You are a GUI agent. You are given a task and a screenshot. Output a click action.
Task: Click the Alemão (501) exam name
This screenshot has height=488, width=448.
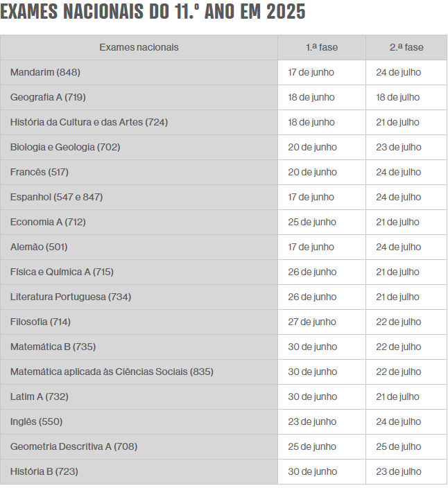(x=39, y=247)
